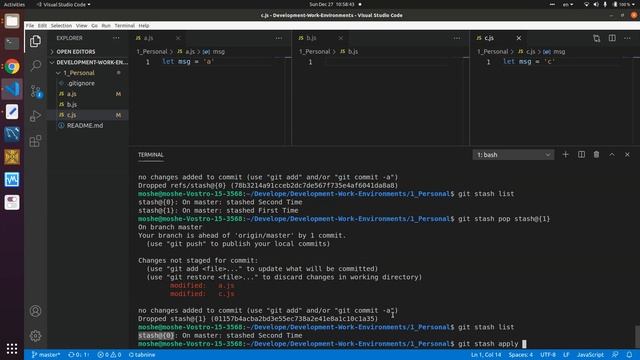Screen dimensions: 640x360
Task: Open the notifications bell in status bar
Action: [x=629, y=355]
